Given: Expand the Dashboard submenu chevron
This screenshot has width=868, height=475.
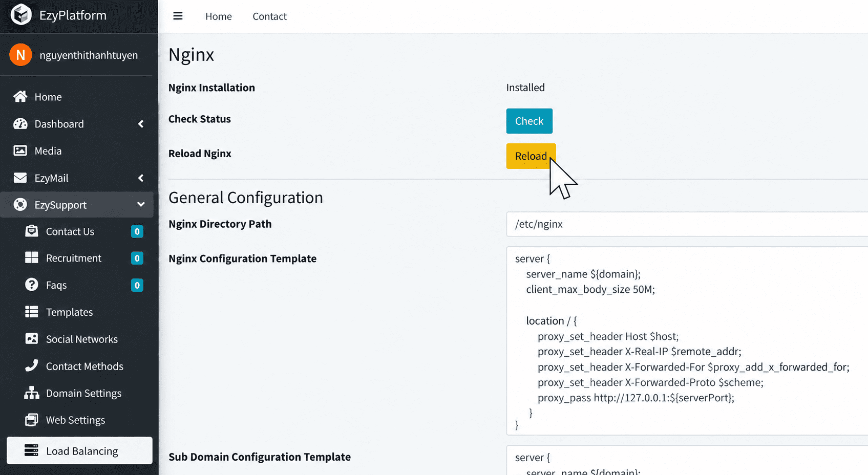Looking at the screenshot, I should (141, 124).
